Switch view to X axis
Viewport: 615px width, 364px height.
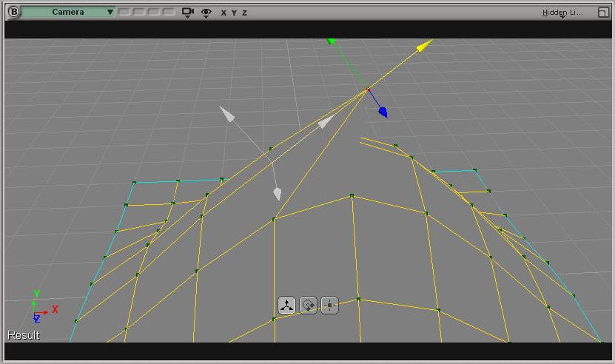pos(224,13)
